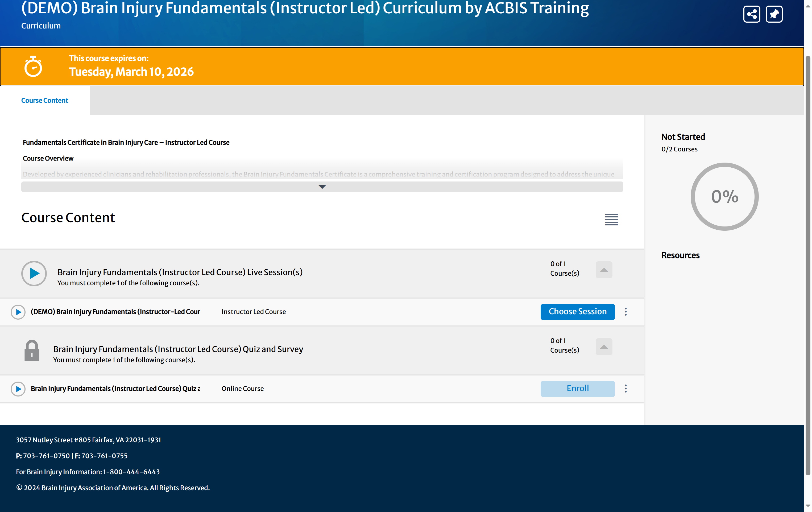Image resolution: width=812 pixels, height=512 pixels.
Task: Click the Tuesday, March 10, 2026 expiry date
Action: [x=131, y=72]
